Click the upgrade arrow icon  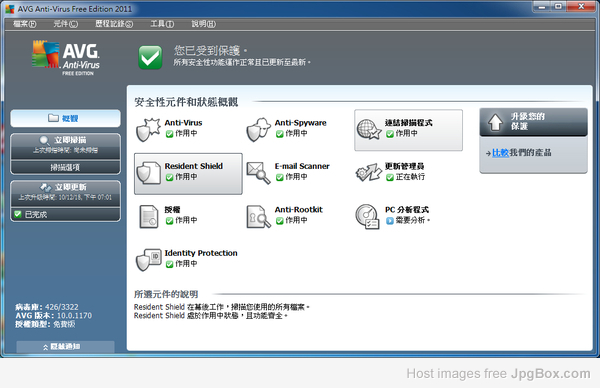(x=495, y=122)
